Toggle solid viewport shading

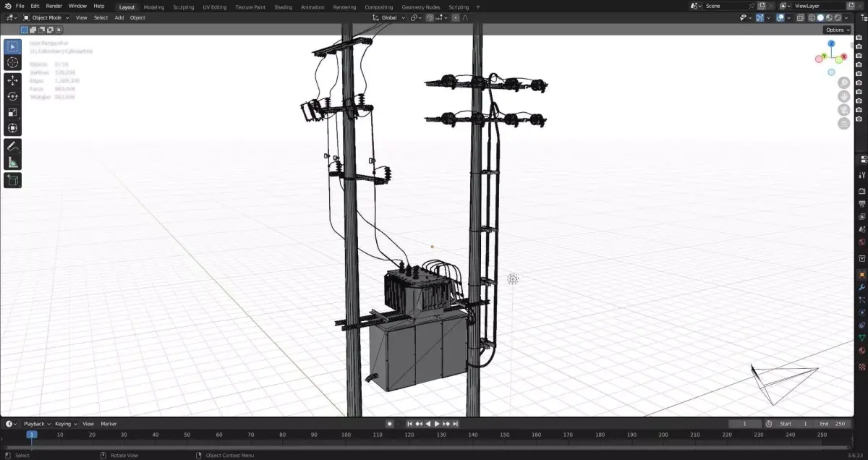[x=820, y=17]
